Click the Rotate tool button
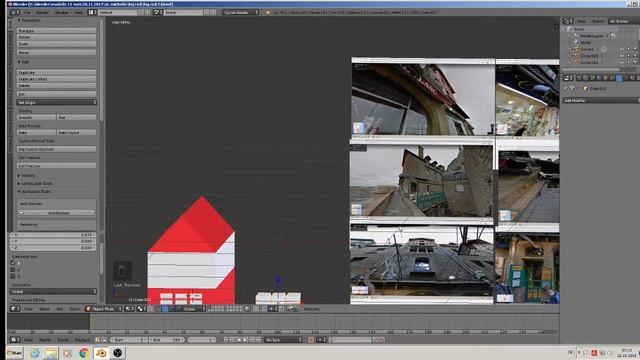Viewport: 640px width, 360px height. pos(56,37)
